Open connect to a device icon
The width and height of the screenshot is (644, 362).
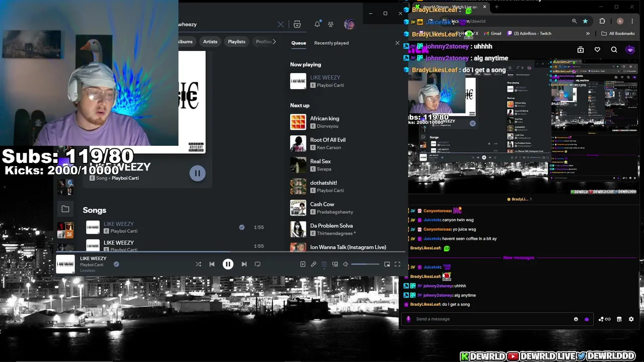(x=335, y=264)
